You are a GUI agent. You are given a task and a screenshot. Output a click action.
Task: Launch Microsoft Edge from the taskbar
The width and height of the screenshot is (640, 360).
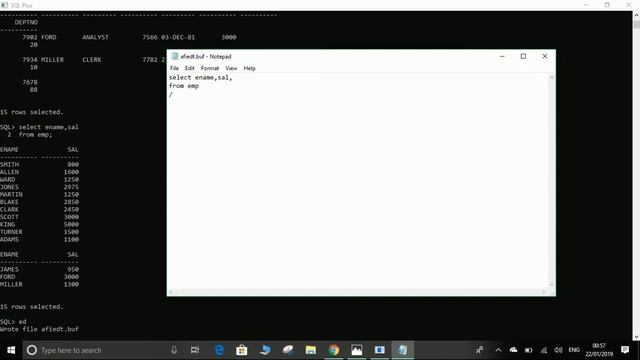click(x=219, y=350)
